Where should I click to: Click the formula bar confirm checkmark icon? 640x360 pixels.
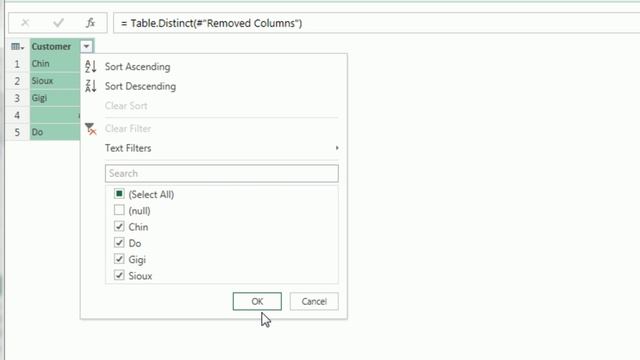pyautogui.click(x=58, y=23)
